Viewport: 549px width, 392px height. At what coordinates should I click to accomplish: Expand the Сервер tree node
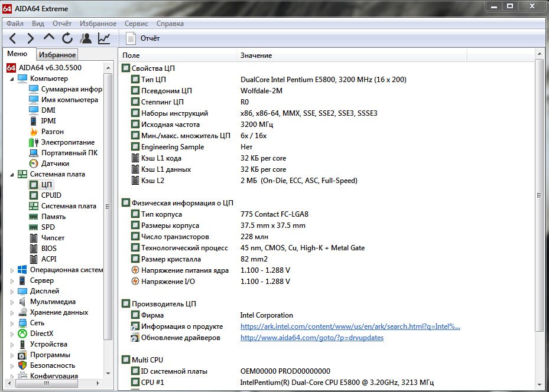[x=12, y=281]
